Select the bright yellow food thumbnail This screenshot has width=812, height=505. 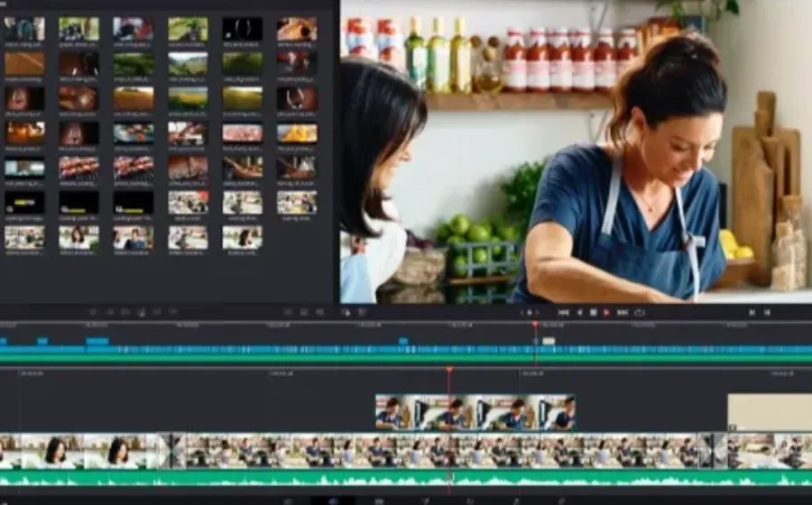(x=297, y=133)
